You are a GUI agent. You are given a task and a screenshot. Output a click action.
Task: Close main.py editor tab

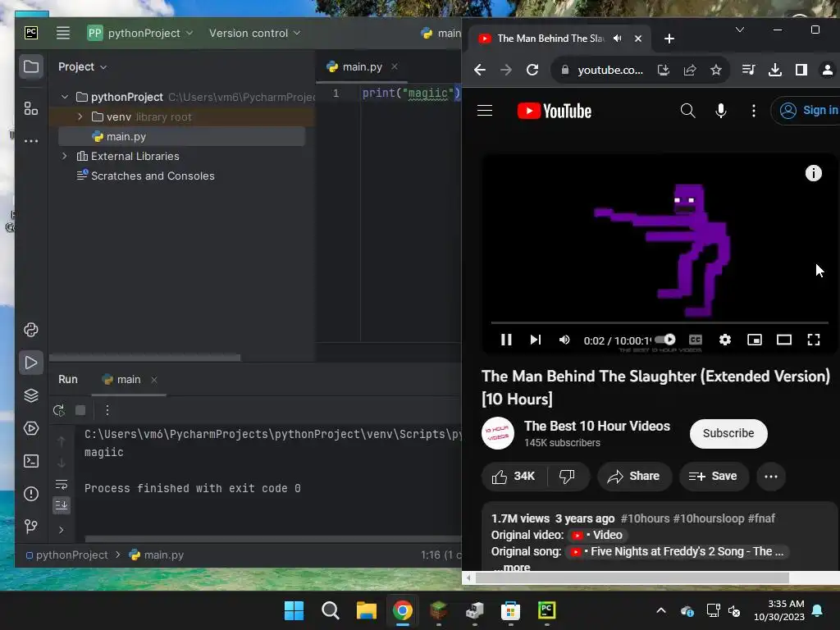point(395,67)
